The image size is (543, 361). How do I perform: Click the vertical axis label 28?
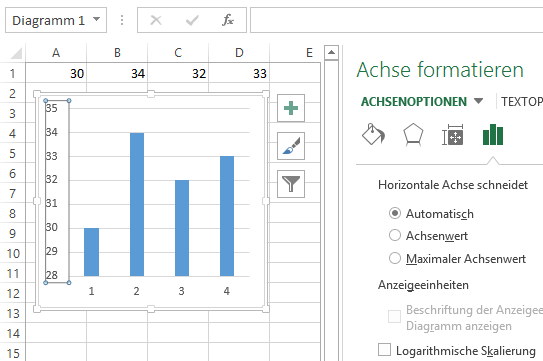[x=52, y=275]
